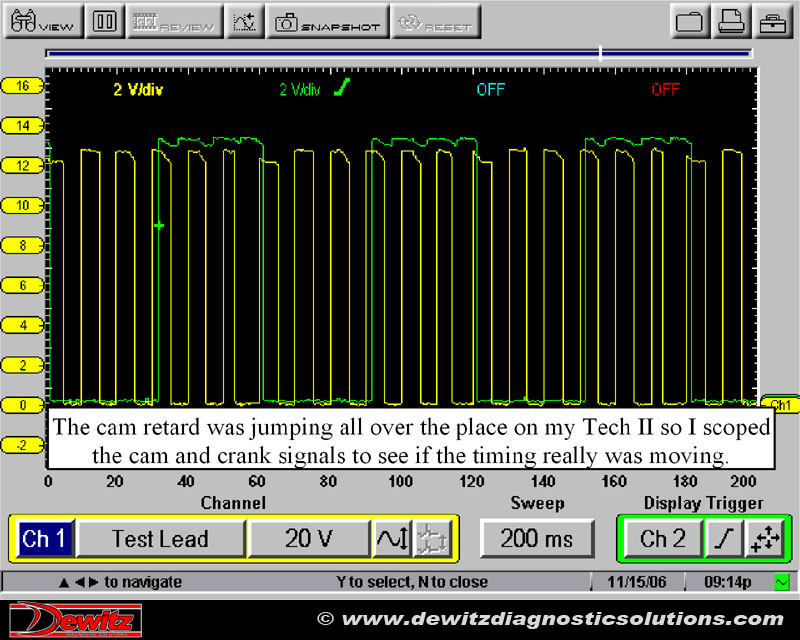Select the Ch 1 channel button
800x640 pixels.
click(x=43, y=538)
